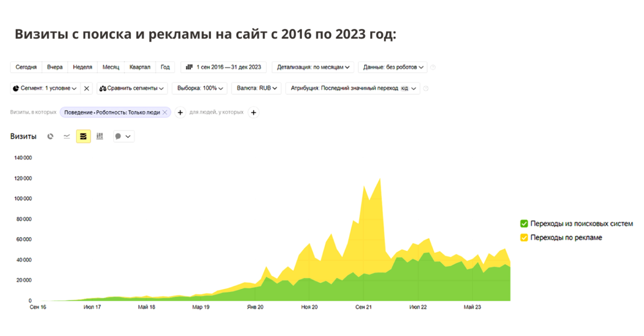Toggle 'Переходы из поисковых систем' checkbox
This screenshot has width=644, height=336.
[x=524, y=224]
